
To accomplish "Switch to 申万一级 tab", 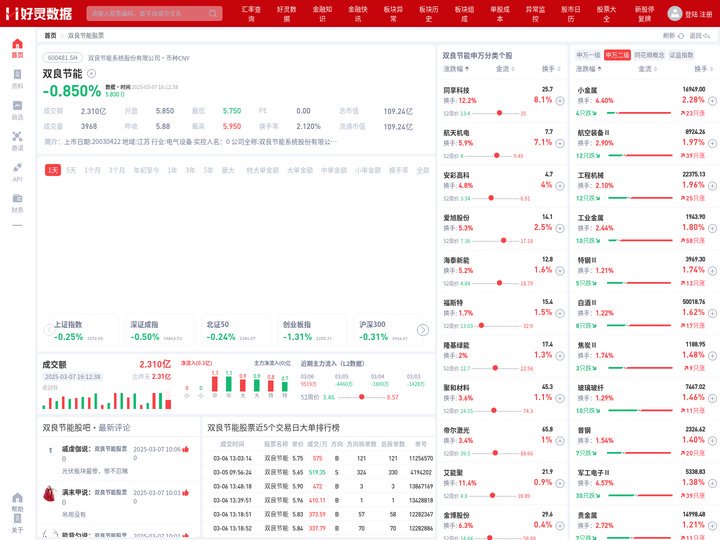I will [588, 55].
